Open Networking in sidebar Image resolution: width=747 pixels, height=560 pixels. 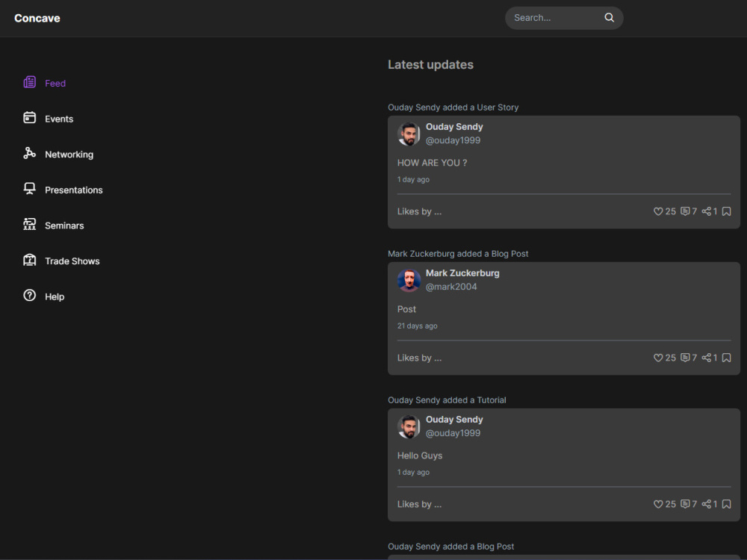point(69,155)
